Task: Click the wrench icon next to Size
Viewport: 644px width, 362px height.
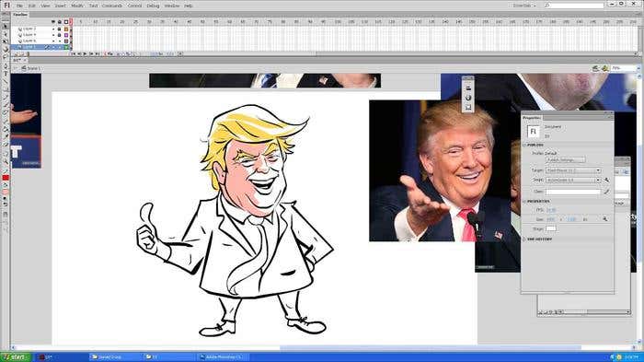Action: (605, 219)
